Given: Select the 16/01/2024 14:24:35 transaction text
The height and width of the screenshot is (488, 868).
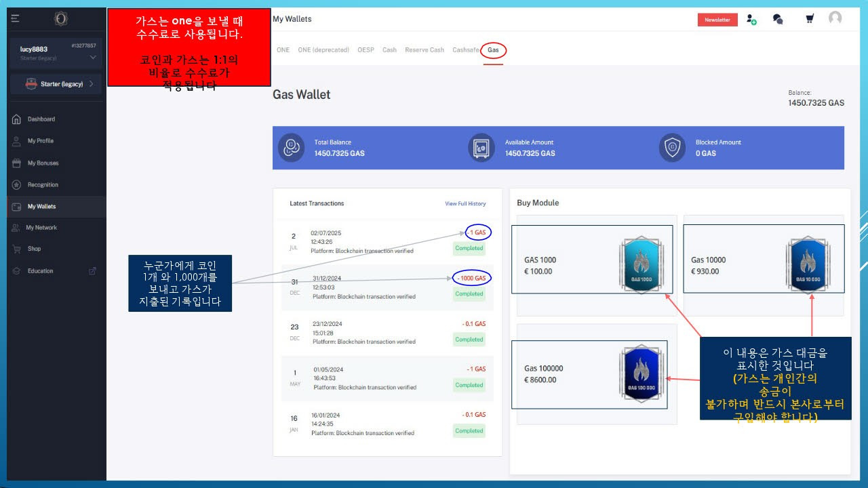Looking at the screenshot, I should click(363, 424).
